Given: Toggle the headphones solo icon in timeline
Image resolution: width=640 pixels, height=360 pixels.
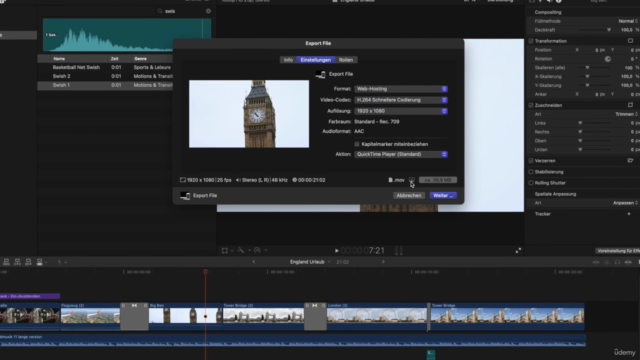Looking at the screenshot, I should pos(617,262).
